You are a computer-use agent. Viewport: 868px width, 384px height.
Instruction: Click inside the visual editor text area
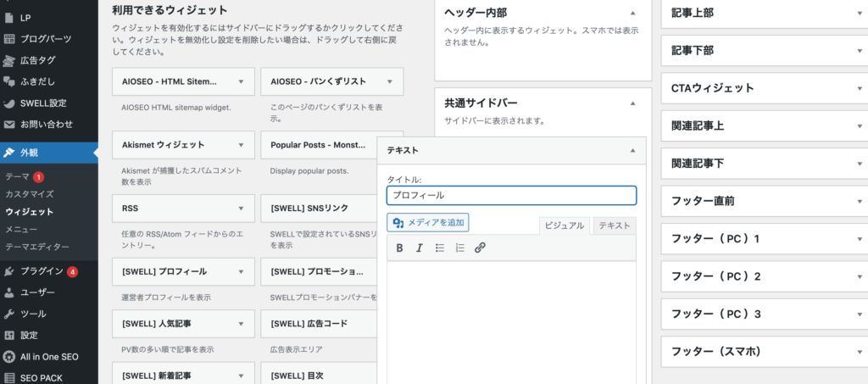[511, 324]
